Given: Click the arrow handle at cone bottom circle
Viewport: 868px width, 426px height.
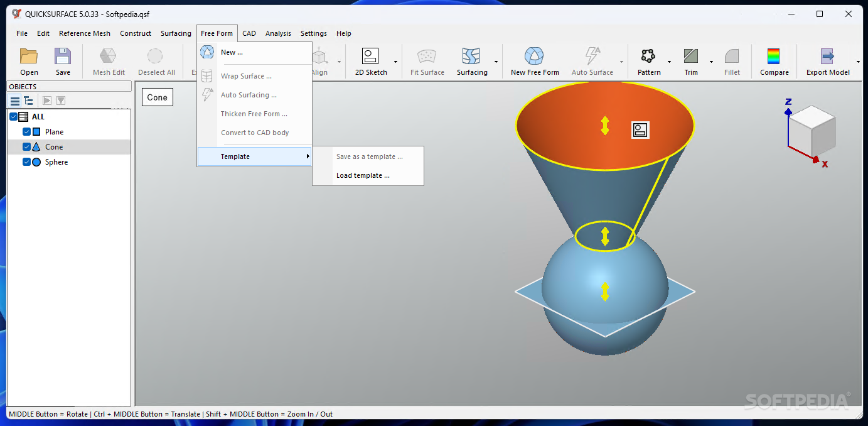Looking at the screenshot, I should pyautogui.click(x=605, y=236).
